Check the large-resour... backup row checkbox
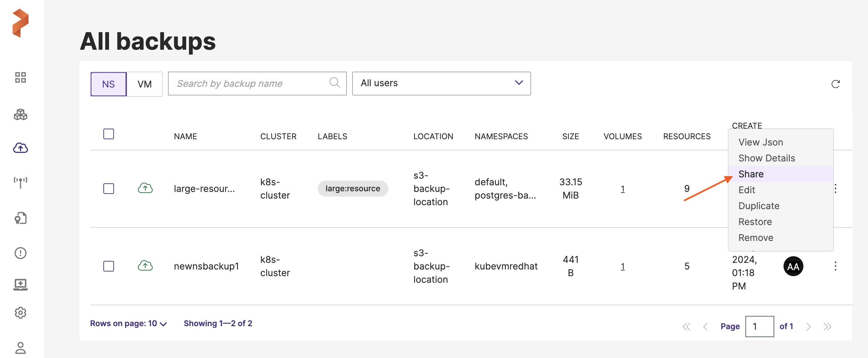Viewport: 868px width, 358px height. pyautogui.click(x=109, y=188)
